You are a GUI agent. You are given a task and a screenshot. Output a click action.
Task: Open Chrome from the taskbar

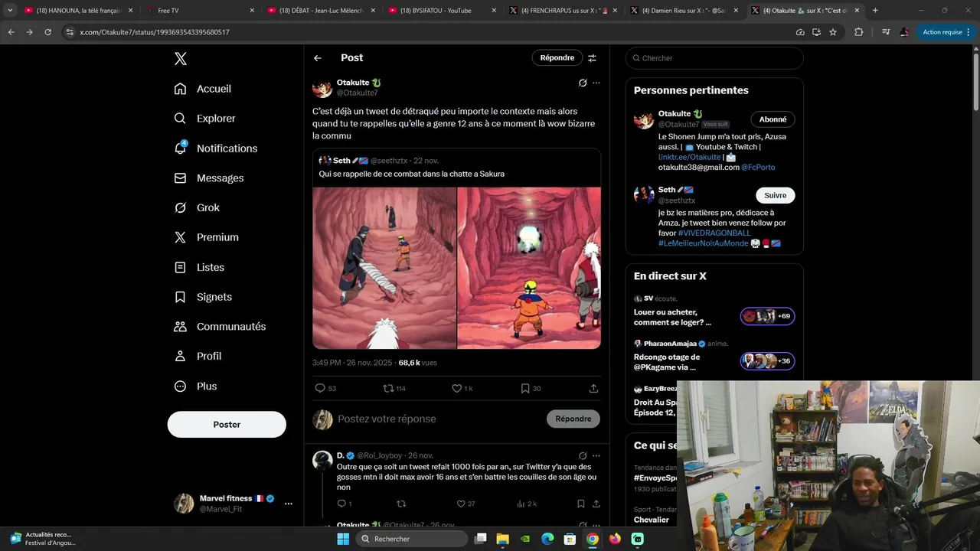(593, 539)
